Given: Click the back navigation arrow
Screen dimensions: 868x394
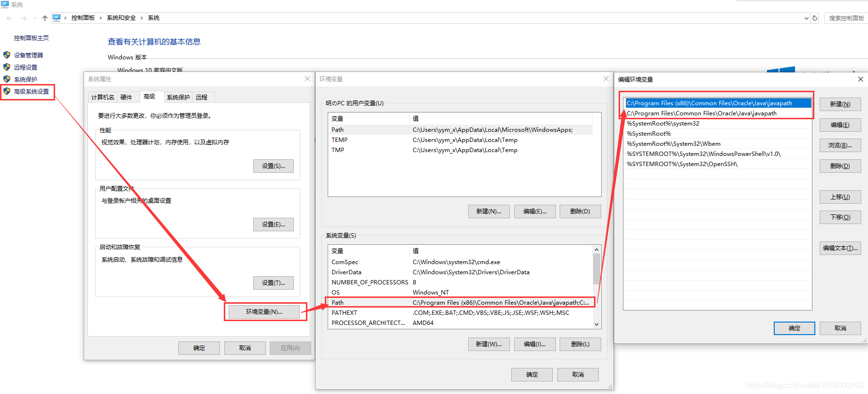Looking at the screenshot, I should coord(9,18).
